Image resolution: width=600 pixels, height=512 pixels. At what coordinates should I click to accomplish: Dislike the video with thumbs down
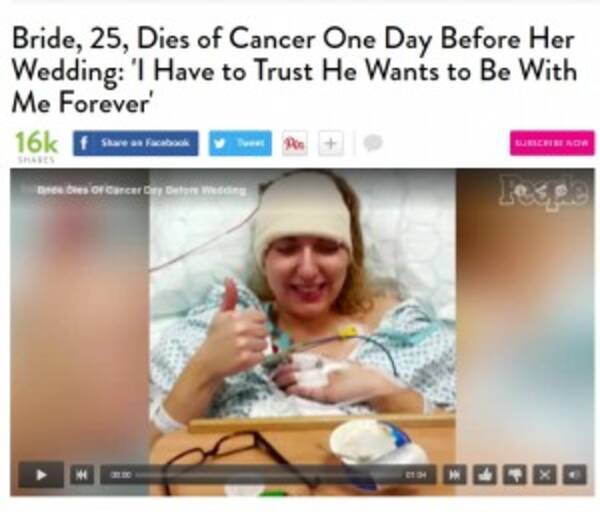coord(515,475)
